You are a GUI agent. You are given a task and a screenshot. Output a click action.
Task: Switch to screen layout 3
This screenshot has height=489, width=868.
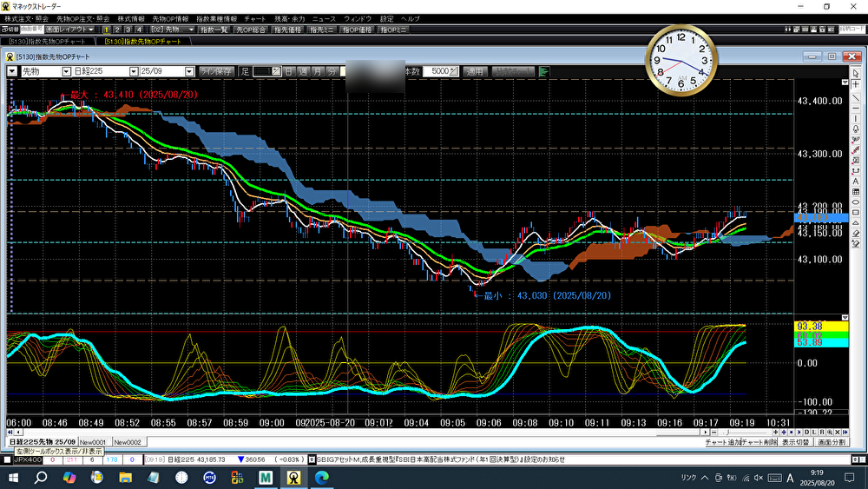pyautogui.click(x=128, y=30)
